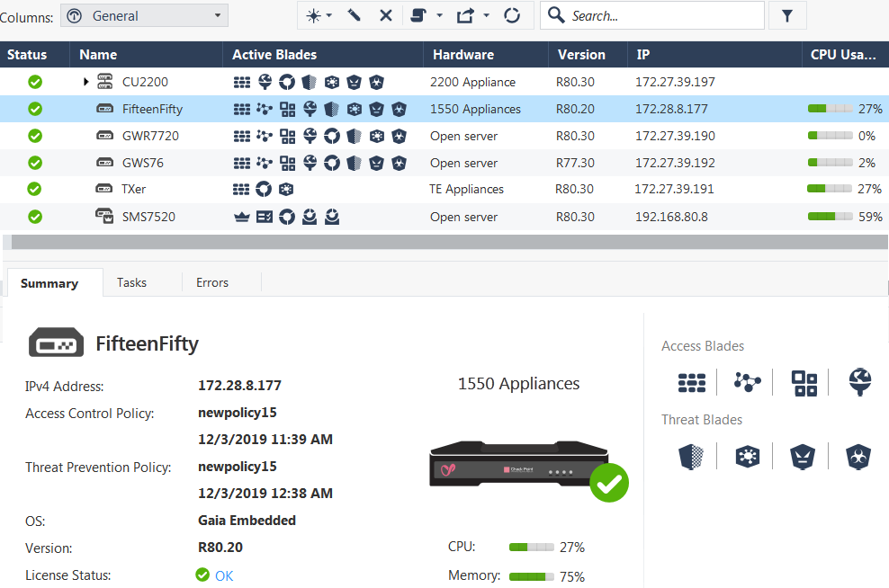Click crown policy management icon in SMS7520 row

tap(242, 217)
